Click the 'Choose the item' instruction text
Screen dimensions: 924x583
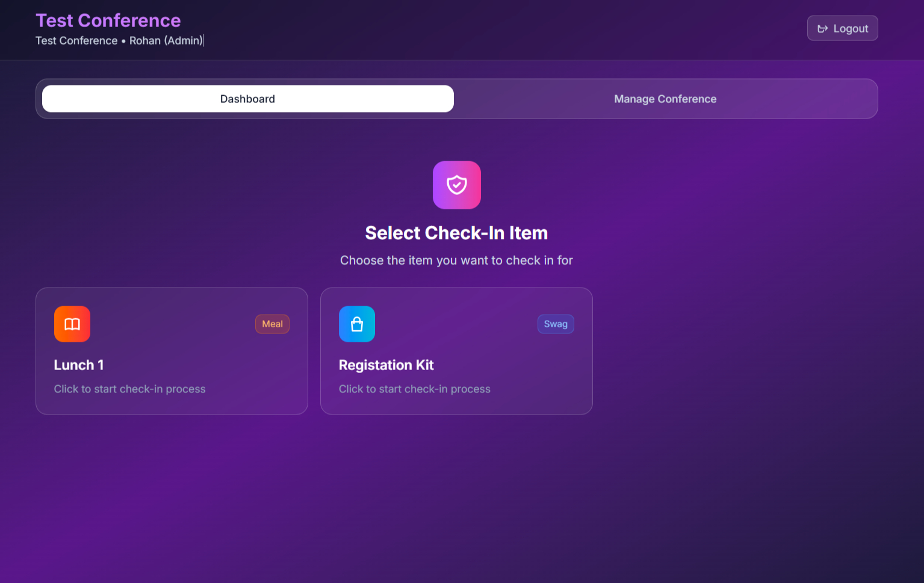[456, 261]
